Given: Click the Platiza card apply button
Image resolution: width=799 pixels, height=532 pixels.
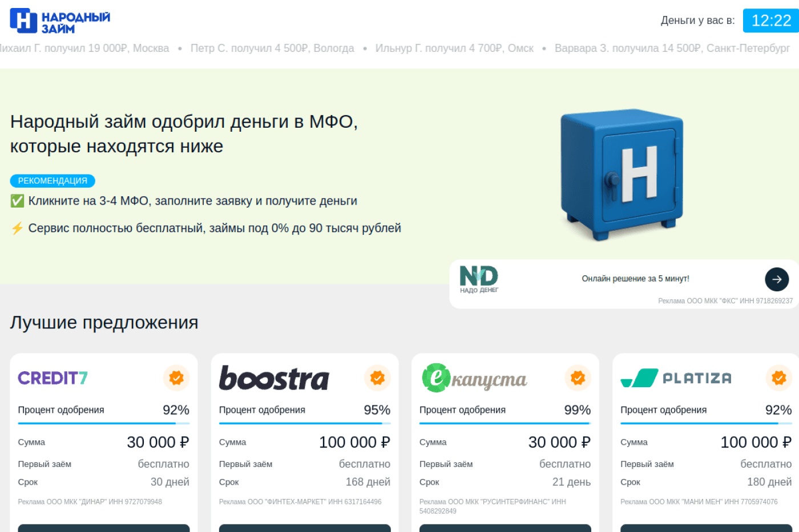Looking at the screenshot, I should click(x=707, y=528).
